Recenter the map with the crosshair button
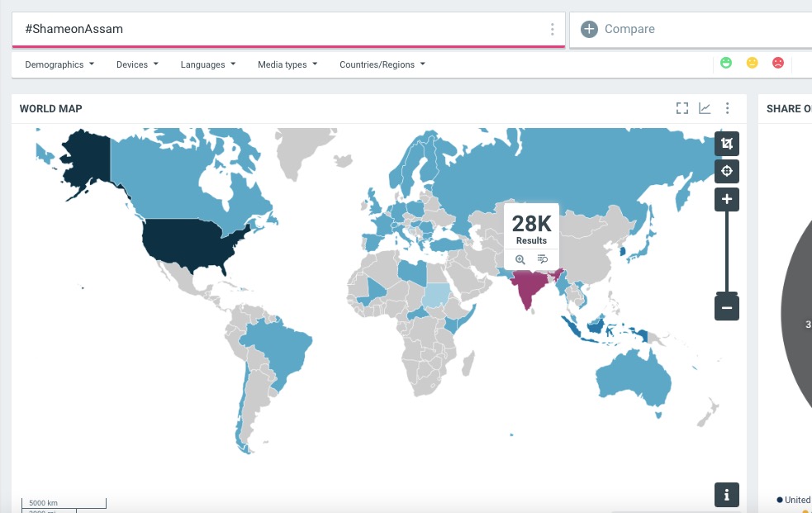 (x=727, y=171)
